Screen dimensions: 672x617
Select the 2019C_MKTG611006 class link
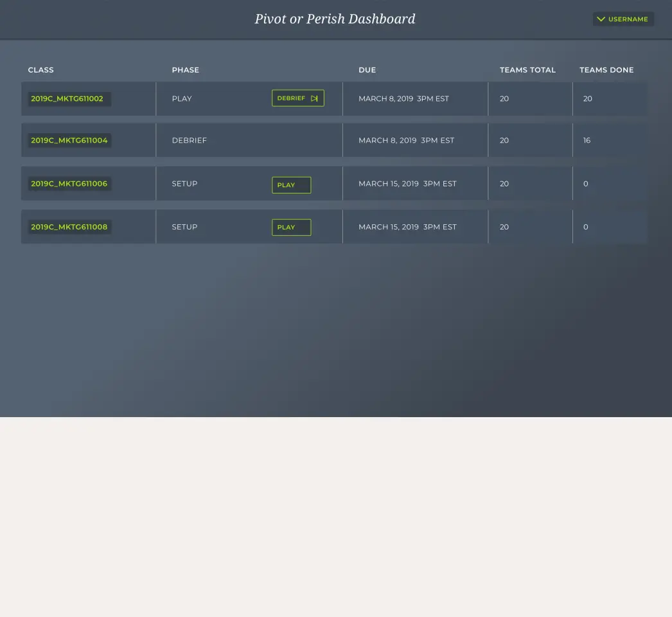(69, 184)
